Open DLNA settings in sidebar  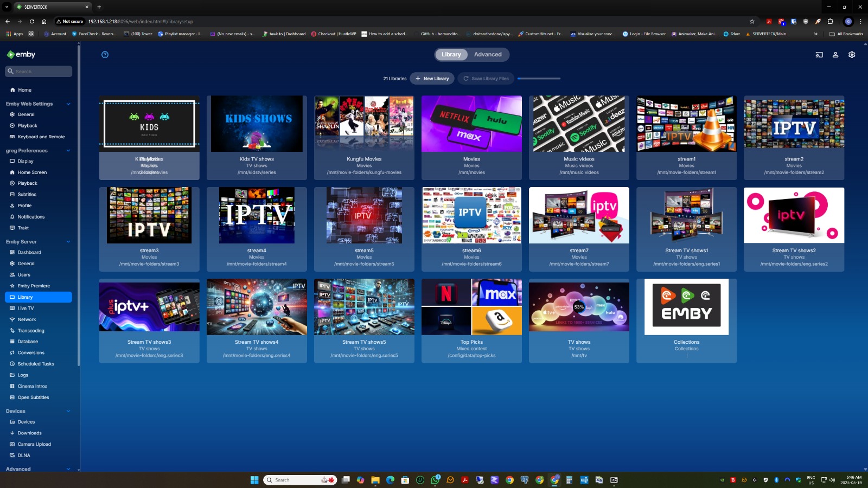39,455
